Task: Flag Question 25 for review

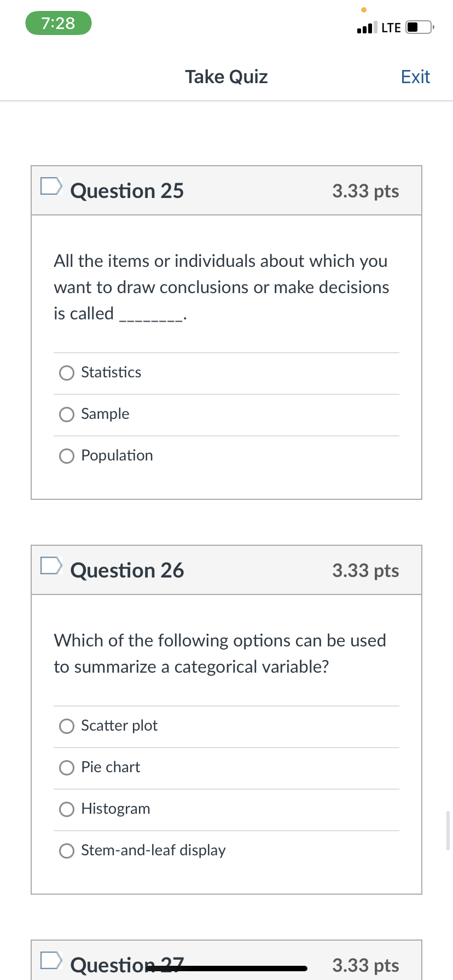Action: point(51,186)
